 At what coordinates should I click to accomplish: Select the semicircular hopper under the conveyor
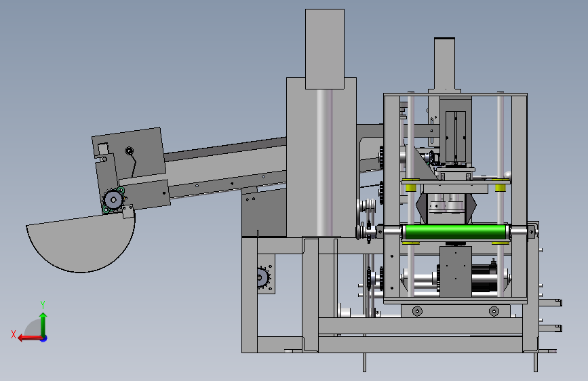tap(81, 242)
